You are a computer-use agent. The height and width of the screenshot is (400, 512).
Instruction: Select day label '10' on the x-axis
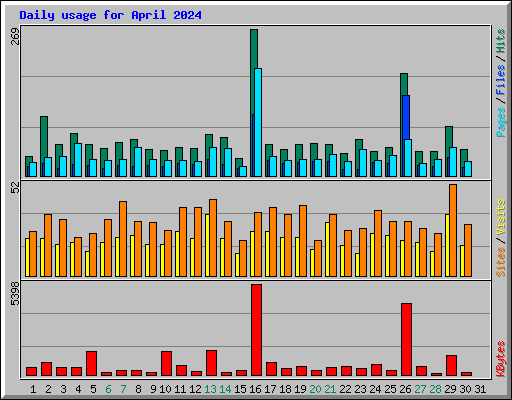(165, 389)
